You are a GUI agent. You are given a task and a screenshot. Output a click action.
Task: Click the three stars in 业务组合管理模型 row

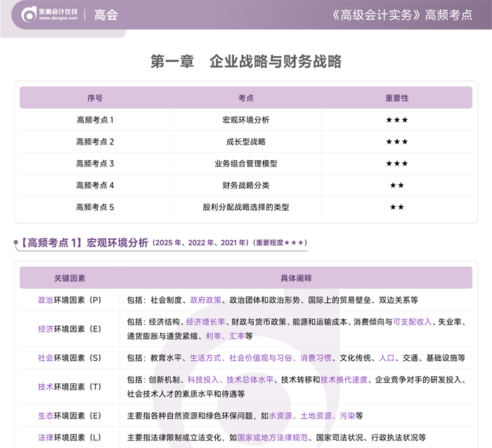pyautogui.click(x=396, y=164)
